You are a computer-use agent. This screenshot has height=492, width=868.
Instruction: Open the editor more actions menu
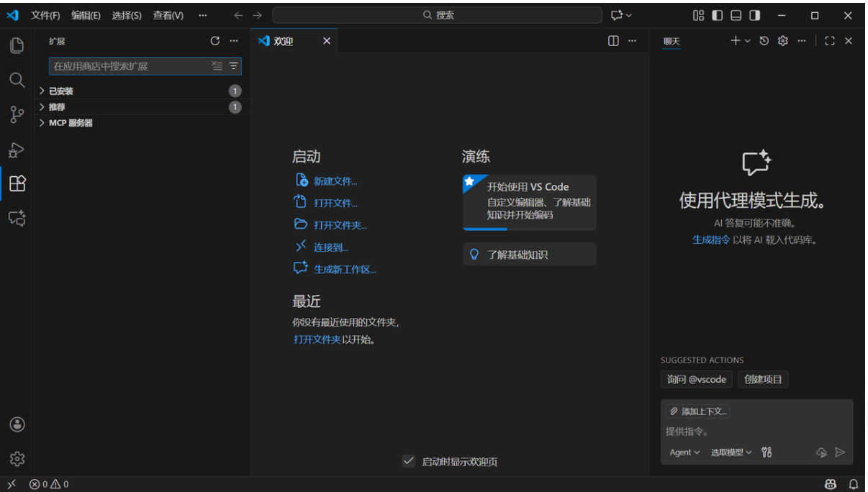632,41
